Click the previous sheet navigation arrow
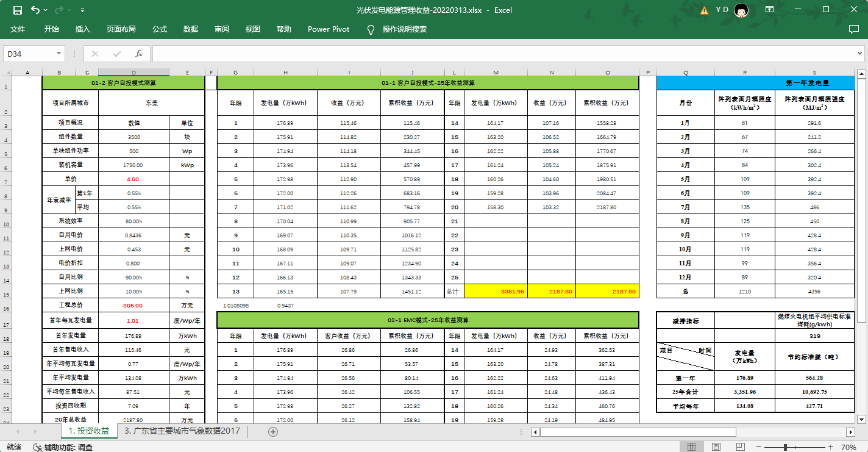 point(17,431)
